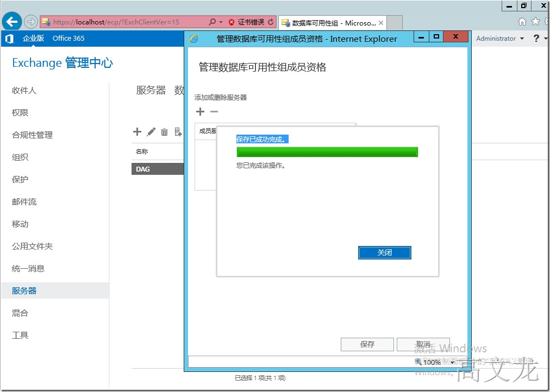Image resolution: width=550 pixels, height=392 pixels.
Task: Open the address bar dropdown arrow
Action: click(221, 22)
